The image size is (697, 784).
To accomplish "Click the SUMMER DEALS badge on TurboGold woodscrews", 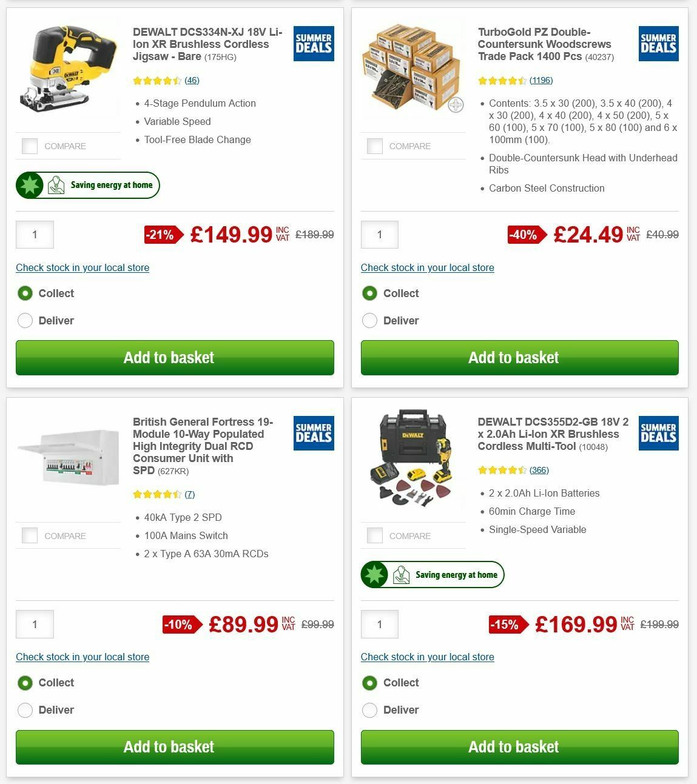I will point(658,44).
